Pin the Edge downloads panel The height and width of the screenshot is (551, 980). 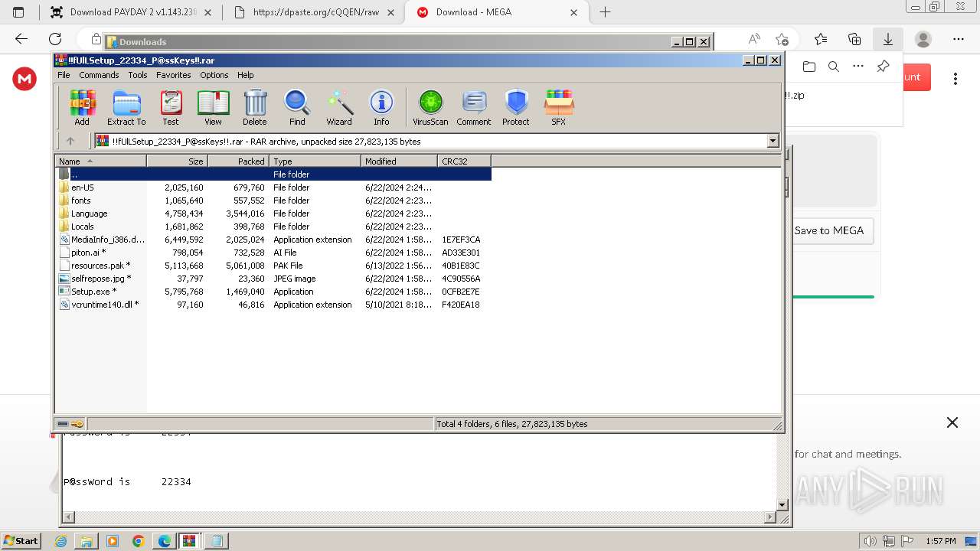click(883, 67)
